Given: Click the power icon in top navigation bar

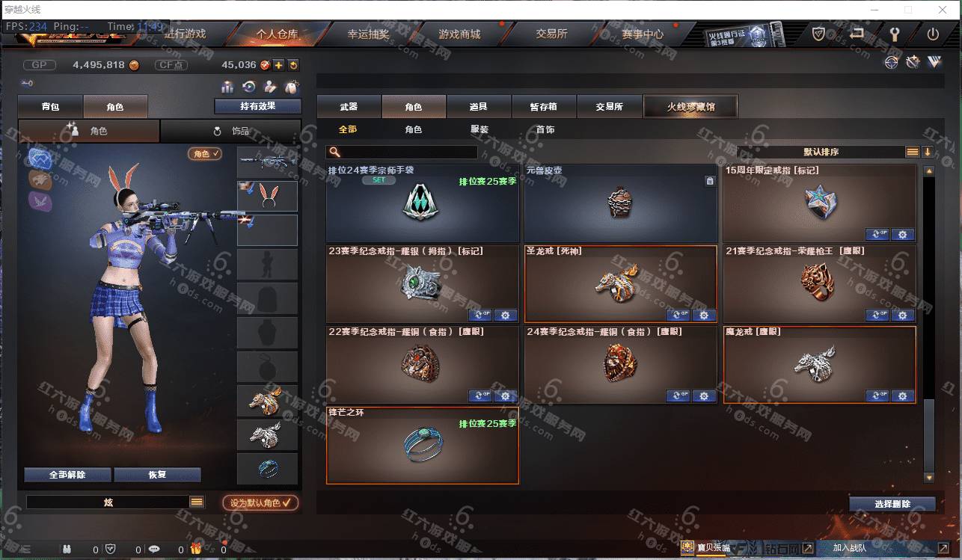Looking at the screenshot, I should coord(933,34).
